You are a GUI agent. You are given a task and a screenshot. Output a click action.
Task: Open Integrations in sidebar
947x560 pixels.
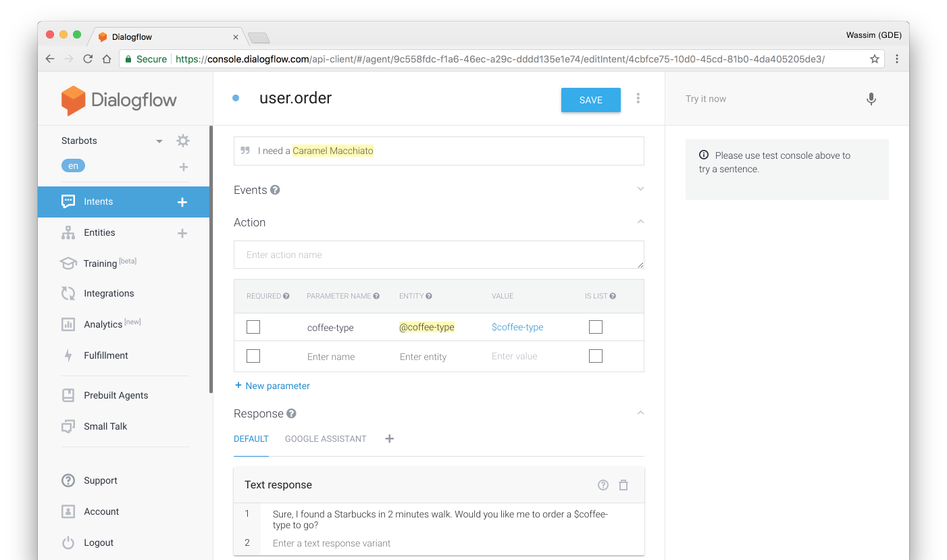tap(109, 293)
